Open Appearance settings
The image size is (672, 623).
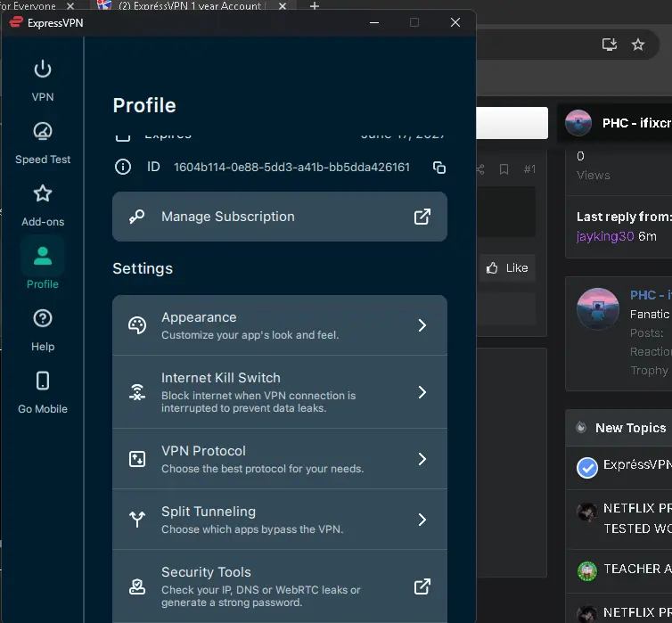click(x=280, y=324)
